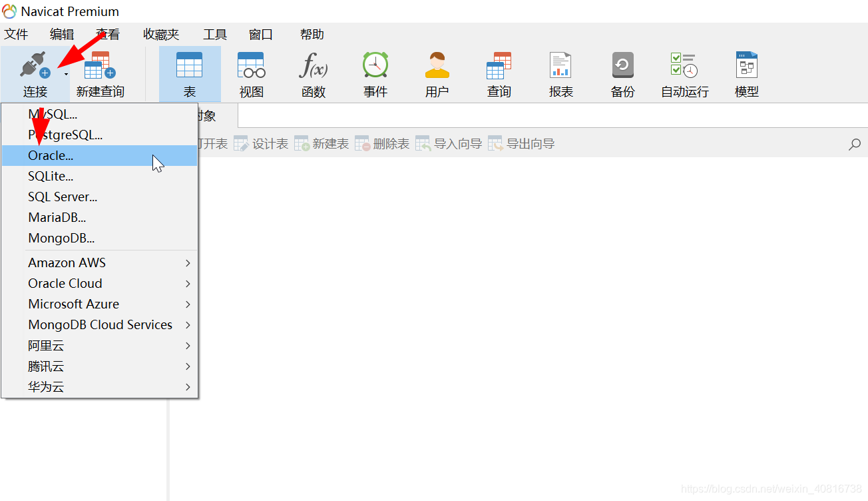868x501 pixels.
Task: Open the Function (函数) toolbar icon
Action: (x=314, y=66)
